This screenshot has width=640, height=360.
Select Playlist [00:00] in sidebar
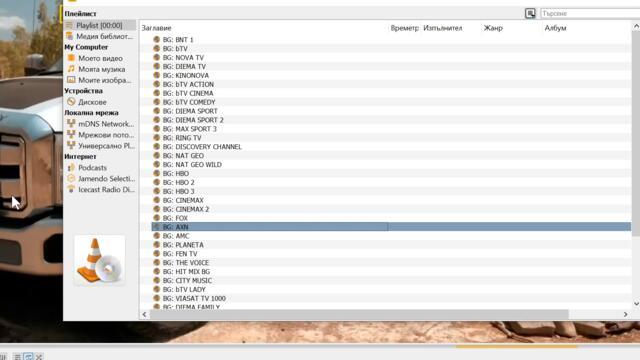[99, 25]
